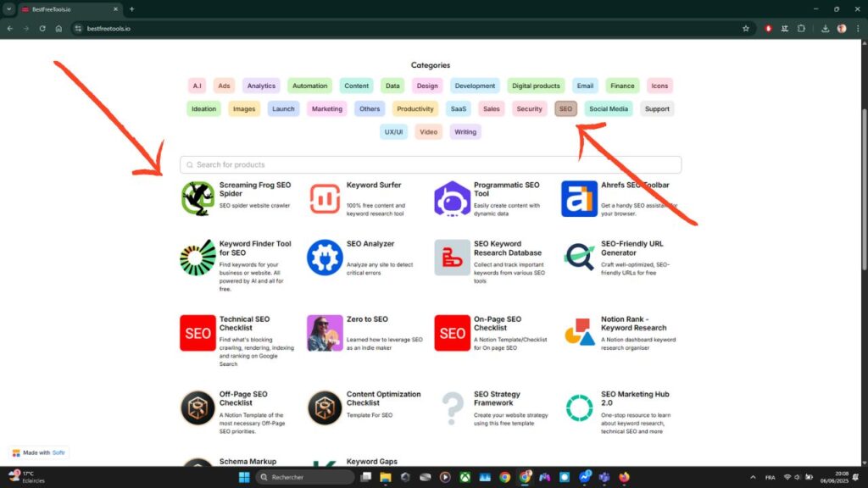Viewport: 868px width, 488px height.
Task: Open the Screaming Frog SEO Spider frog icon
Action: pos(198,198)
